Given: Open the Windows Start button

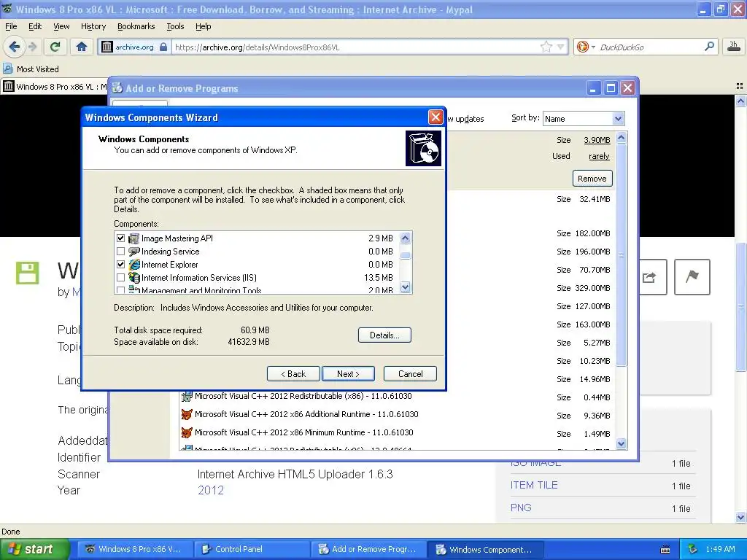Looking at the screenshot, I should click(x=34, y=550).
